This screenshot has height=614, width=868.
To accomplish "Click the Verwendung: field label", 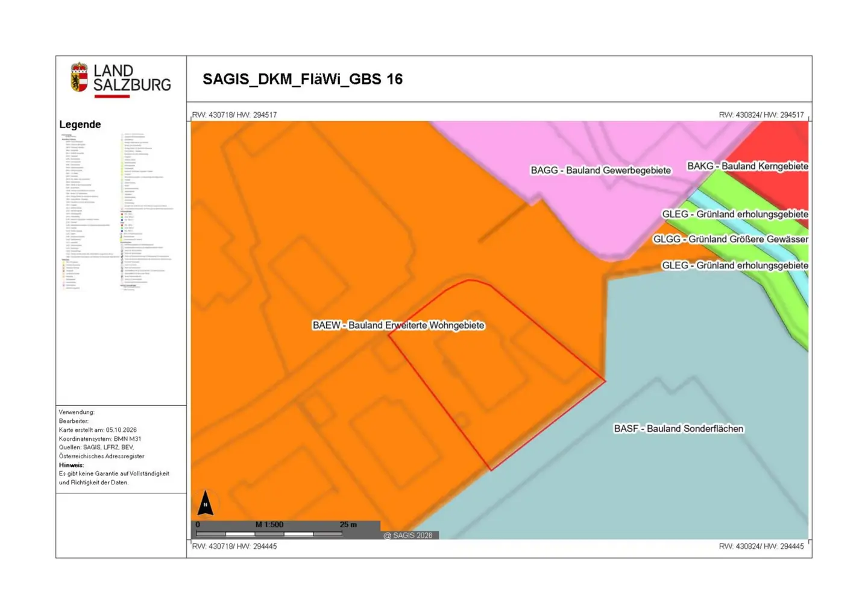I will pos(77,413).
